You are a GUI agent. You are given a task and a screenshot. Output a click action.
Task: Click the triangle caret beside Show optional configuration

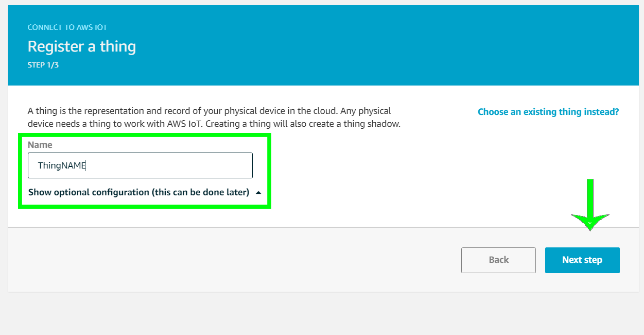(258, 193)
